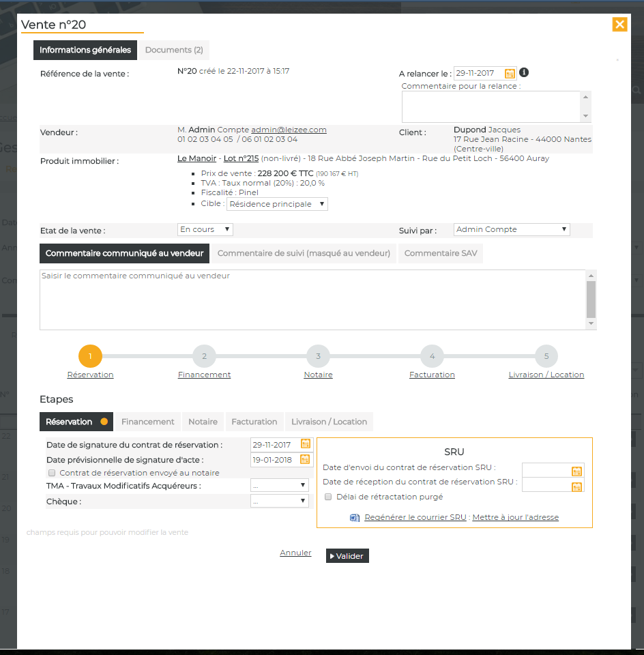Open the TMA Travaux Modificatifs Acquéreurs dropdown
644x655 pixels.
[x=280, y=485]
